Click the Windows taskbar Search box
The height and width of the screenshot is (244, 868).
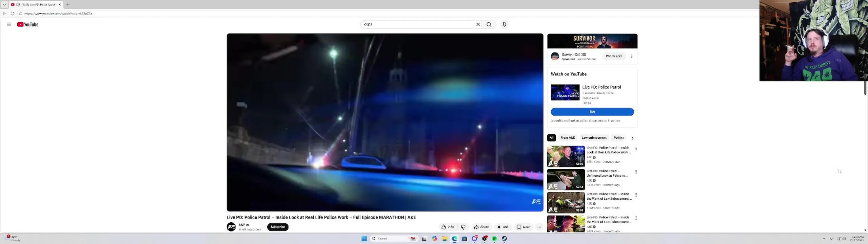394,239
